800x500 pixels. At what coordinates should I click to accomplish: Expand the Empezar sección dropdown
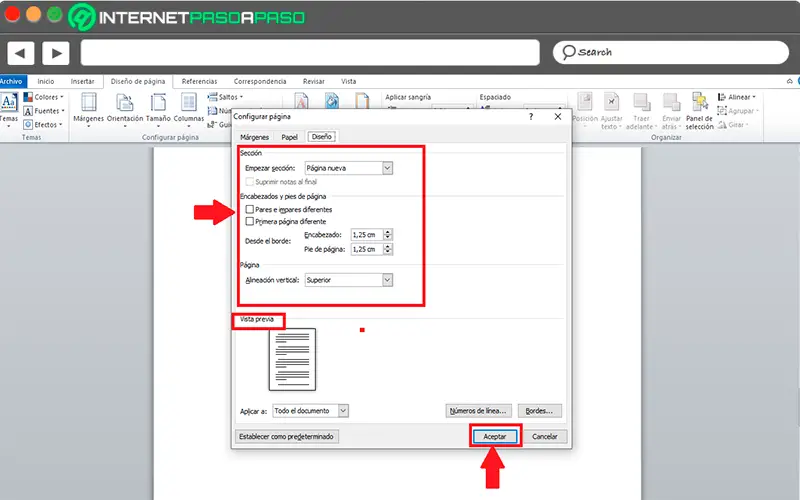(x=387, y=168)
